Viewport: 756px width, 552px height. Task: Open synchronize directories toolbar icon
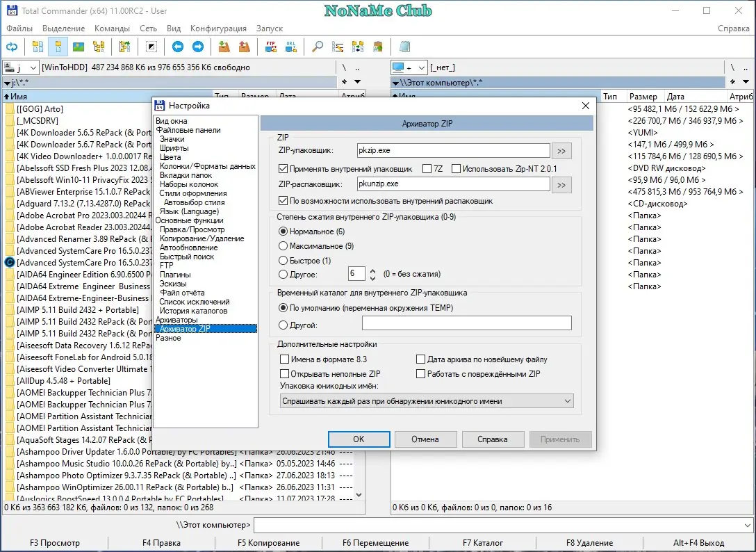(358, 47)
